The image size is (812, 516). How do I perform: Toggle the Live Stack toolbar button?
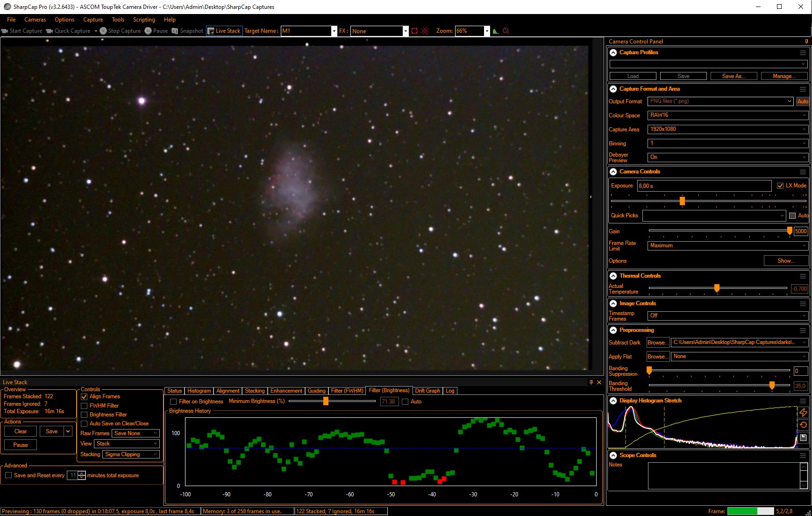pyautogui.click(x=224, y=31)
